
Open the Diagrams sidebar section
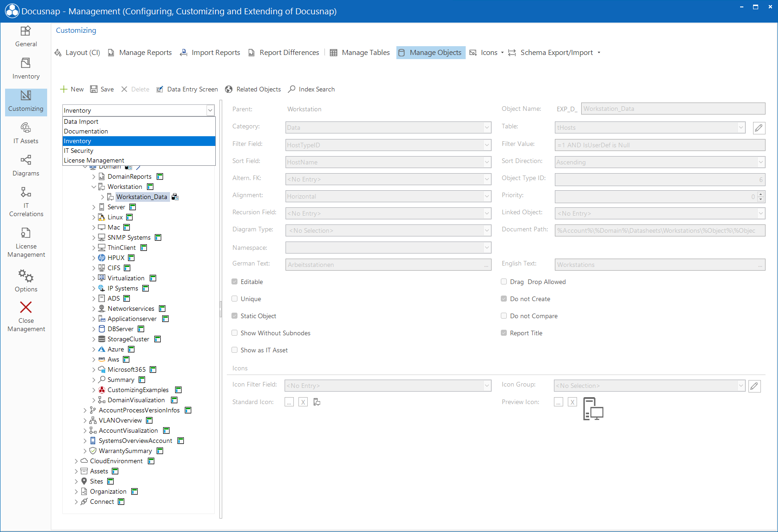coord(26,166)
